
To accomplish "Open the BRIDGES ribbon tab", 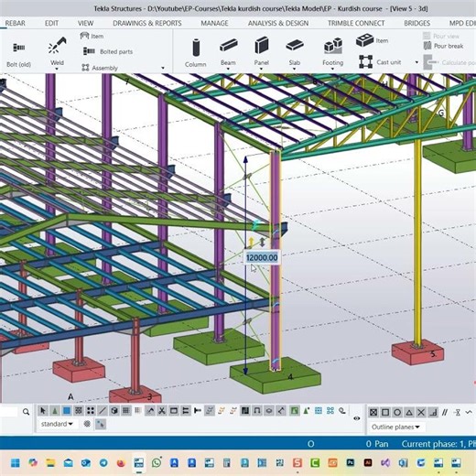I will (417, 23).
